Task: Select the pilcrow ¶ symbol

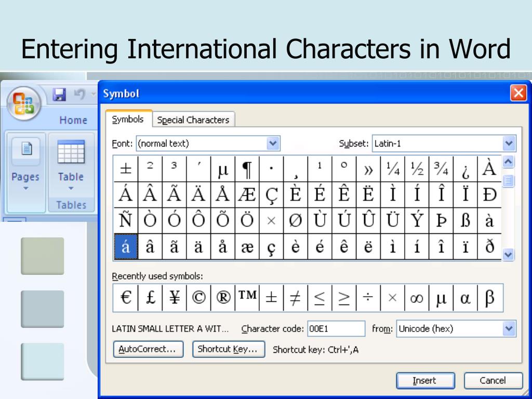Action: pyautogui.click(x=247, y=169)
